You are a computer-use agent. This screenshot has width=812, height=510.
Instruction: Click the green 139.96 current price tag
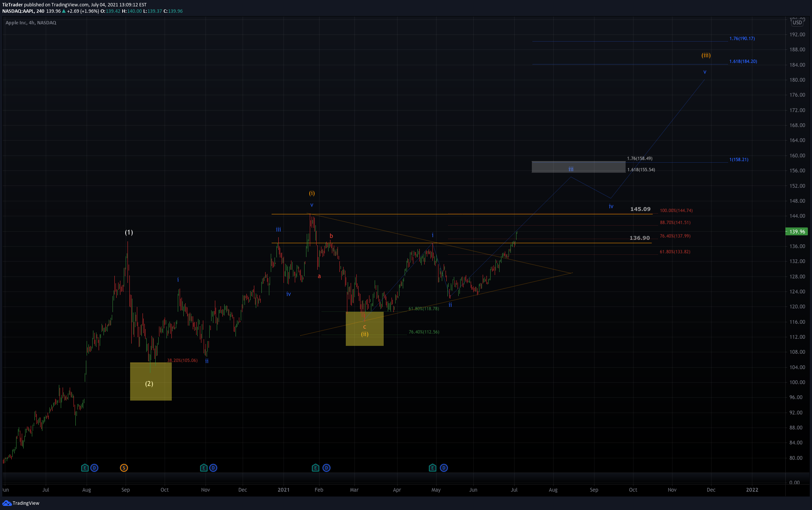click(x=797, y=232)
